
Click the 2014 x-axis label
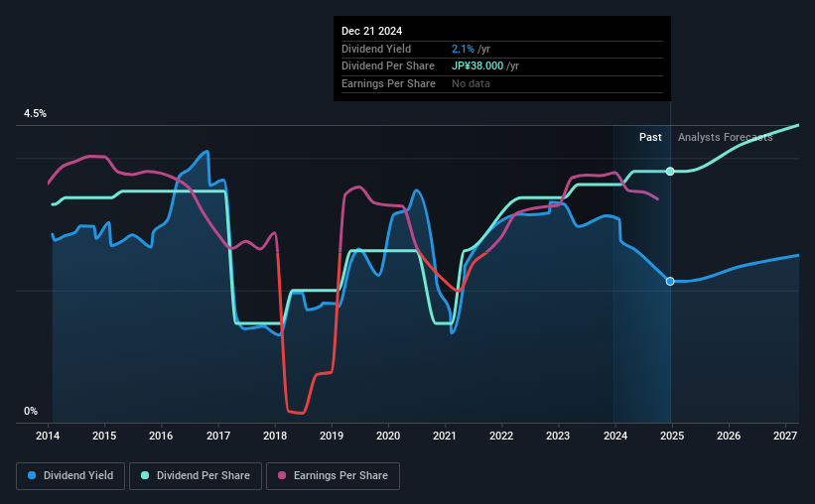point(48,436)
